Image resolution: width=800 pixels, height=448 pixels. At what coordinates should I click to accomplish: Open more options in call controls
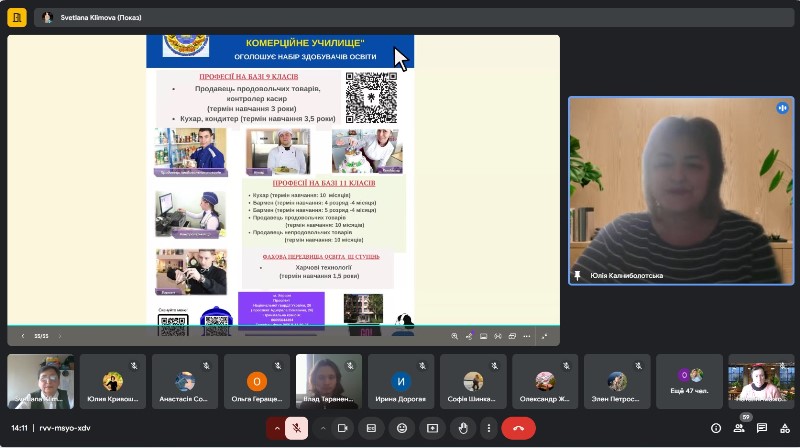pyautogui.click(x=489, y=428)
